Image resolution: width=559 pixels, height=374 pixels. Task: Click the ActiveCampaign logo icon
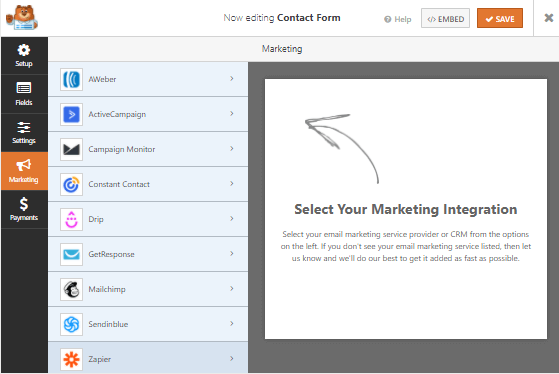point(71,114)
